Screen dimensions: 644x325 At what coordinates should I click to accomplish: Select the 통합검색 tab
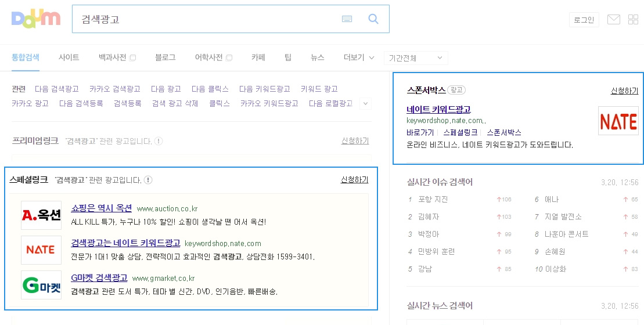click(x=26, y=57)
